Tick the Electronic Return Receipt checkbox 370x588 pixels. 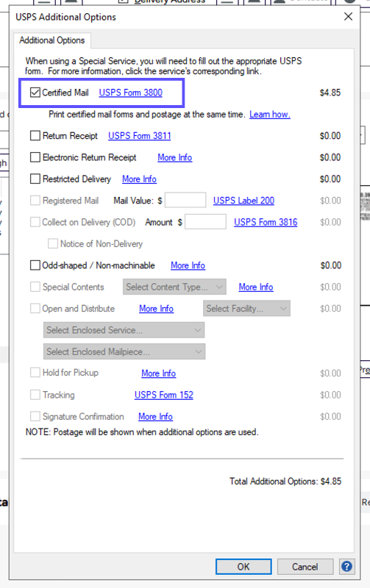click(35, 157)
